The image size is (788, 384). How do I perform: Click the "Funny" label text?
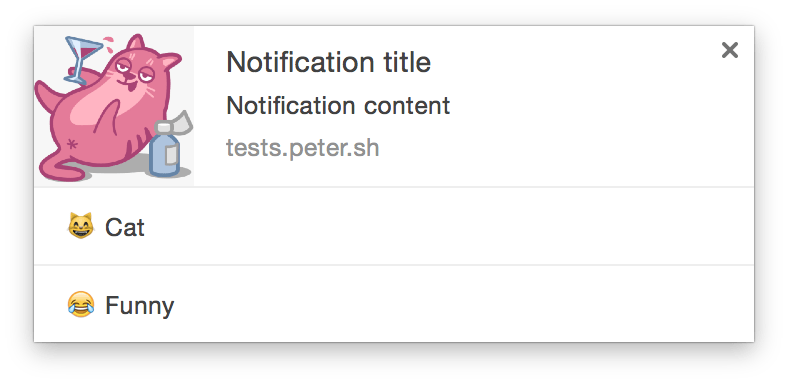(x=140, y=306)
